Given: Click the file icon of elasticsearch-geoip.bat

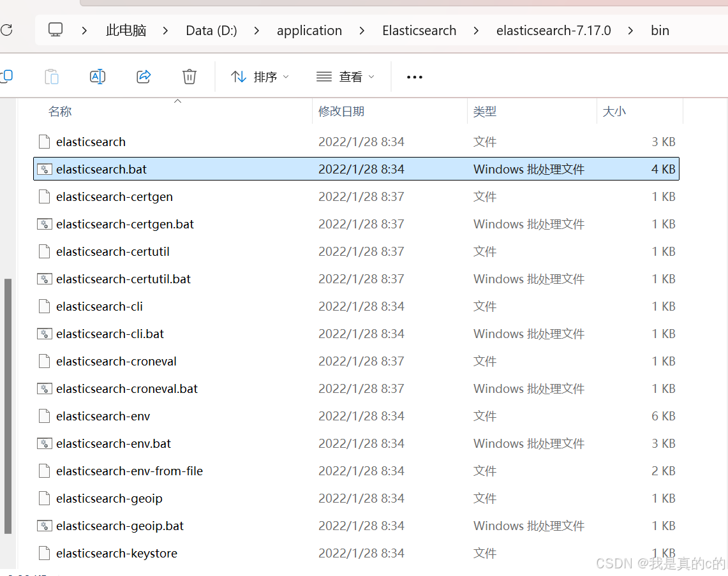Looking at the screenshot, I should click(x=45, y=526).
